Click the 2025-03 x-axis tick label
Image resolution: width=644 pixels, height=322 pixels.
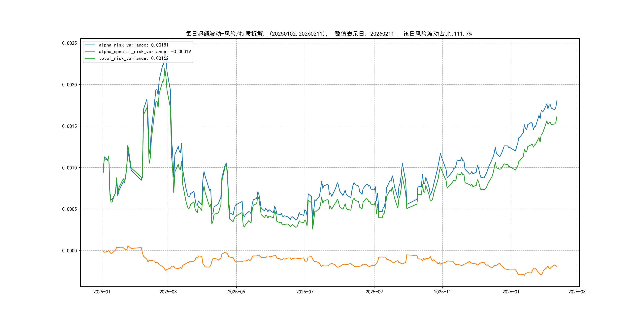click(x=168, y=292)
